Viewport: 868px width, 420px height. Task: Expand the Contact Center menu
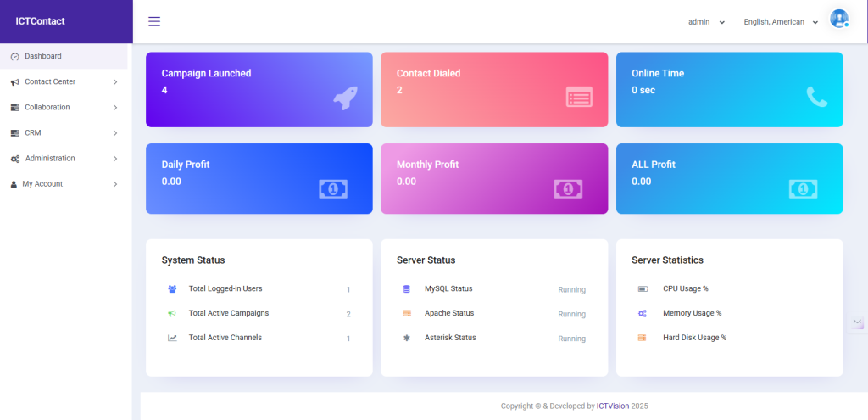[64, 82]
